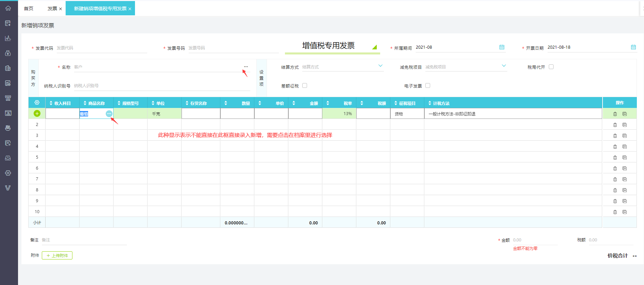Click the 纳税人识别号 input field
This screenshot has height=285, width=644.
click(x=162, y=86)
